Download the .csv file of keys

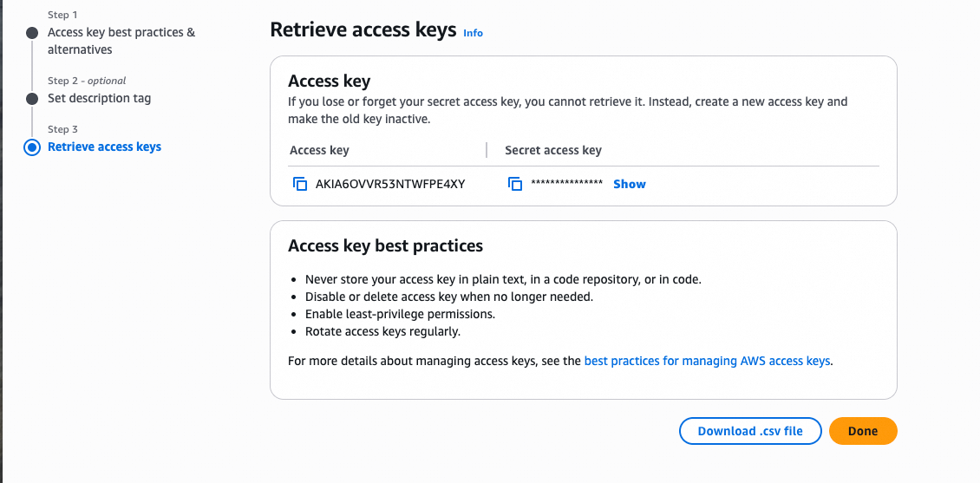pos(750,431)
